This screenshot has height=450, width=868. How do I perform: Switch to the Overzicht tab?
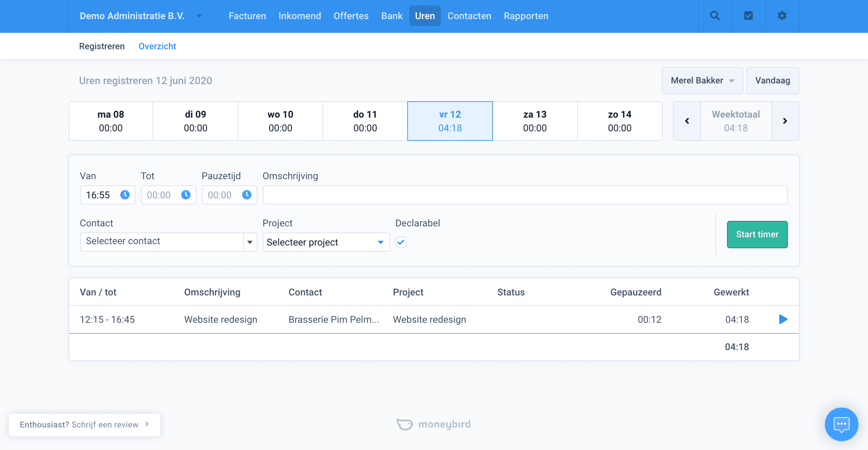[x=157, y=46]
